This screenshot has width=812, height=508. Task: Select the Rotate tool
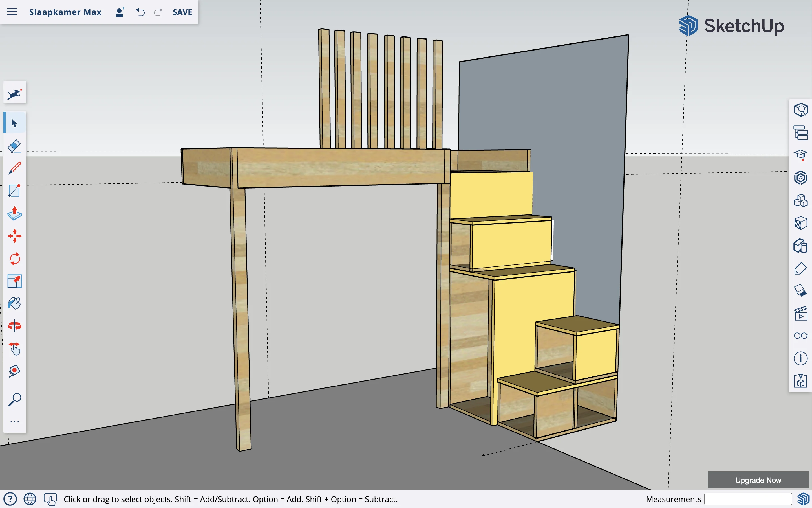tap(14, 259)
